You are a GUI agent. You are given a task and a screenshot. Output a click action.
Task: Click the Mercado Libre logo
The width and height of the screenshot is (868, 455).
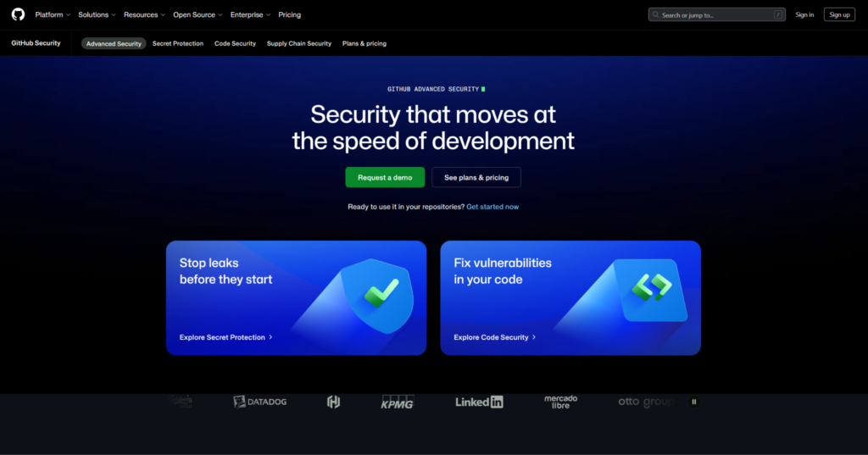(x=561, y=402)
